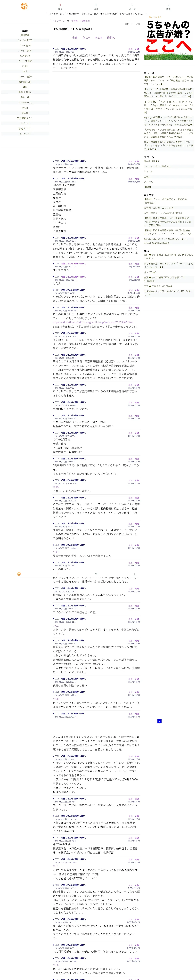Open the 板一覧 board list navigation item
Image resolution: width=196 pixels, height=980 pixels.
132,7
